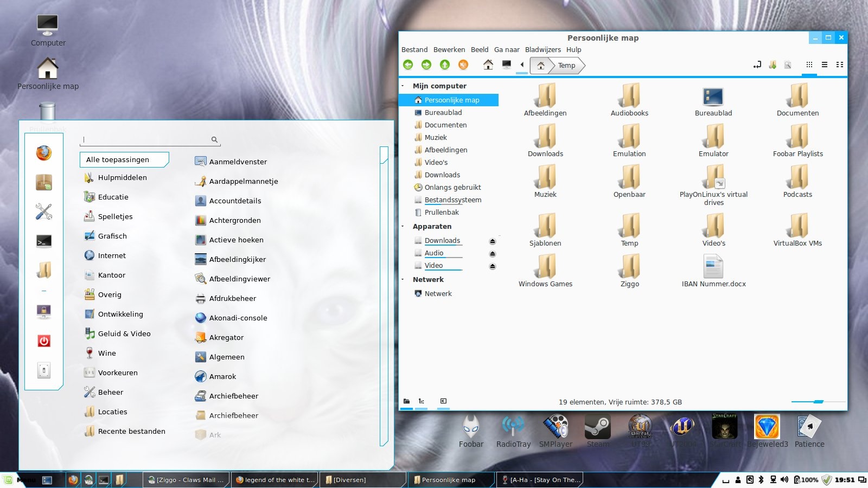Image resolution: width=868 pixels, height=488 pixels.
Task: Open the terminal from menu favorites
Action: [x=44, y=241]
